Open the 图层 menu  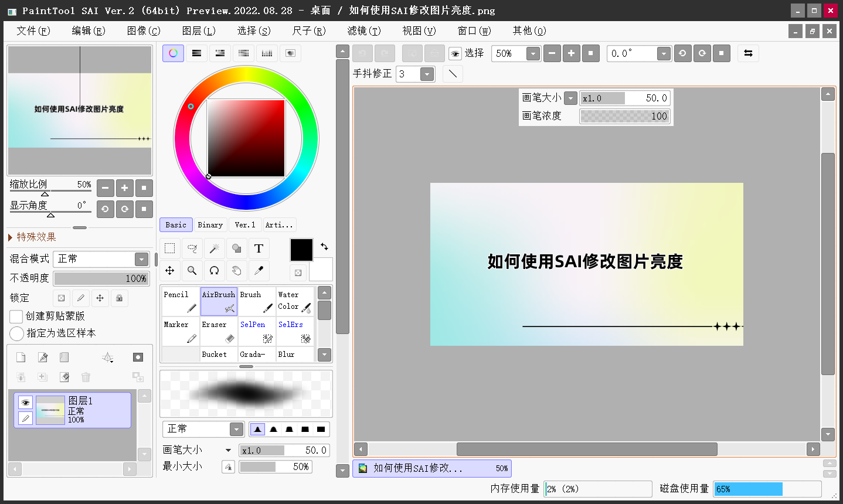click(x=199, y=30)
